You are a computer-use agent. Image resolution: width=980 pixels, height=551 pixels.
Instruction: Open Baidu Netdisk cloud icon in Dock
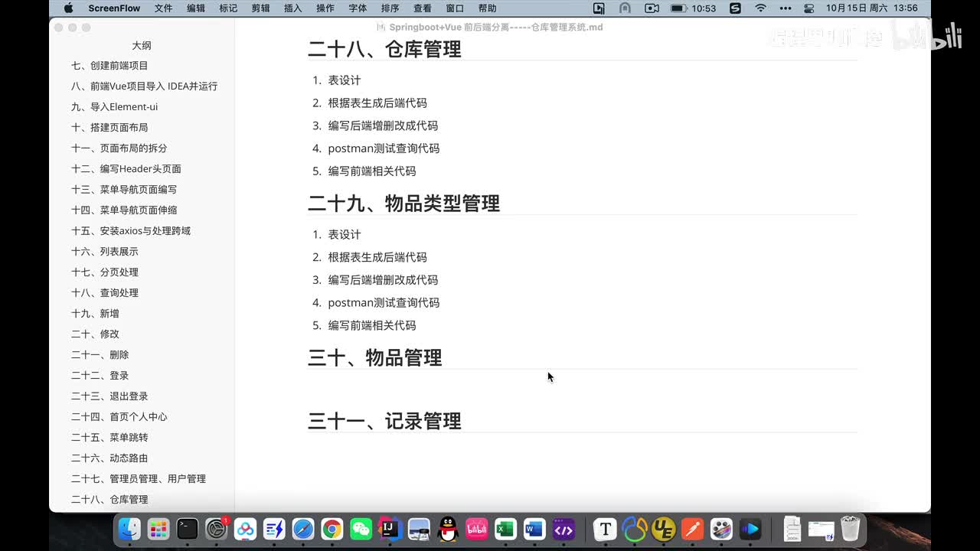245,529
